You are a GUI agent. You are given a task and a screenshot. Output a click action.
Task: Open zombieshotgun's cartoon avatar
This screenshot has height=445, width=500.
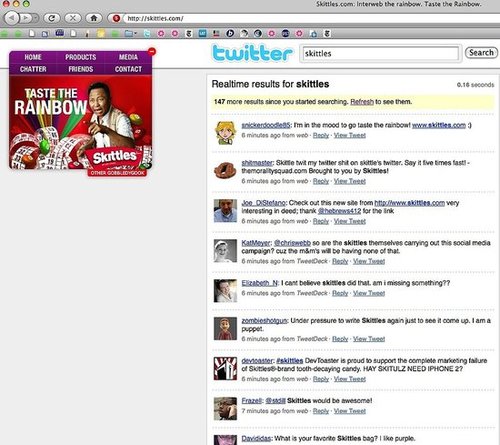point(225,328)
